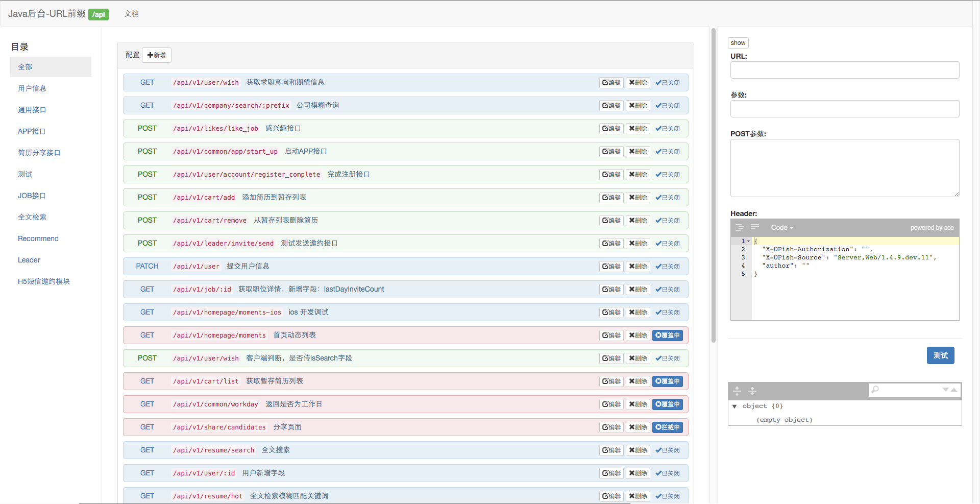Screen dimensions: 980x504
Task: Delete the /api/v1/cart/add entry
Action: tap(638, 198)
